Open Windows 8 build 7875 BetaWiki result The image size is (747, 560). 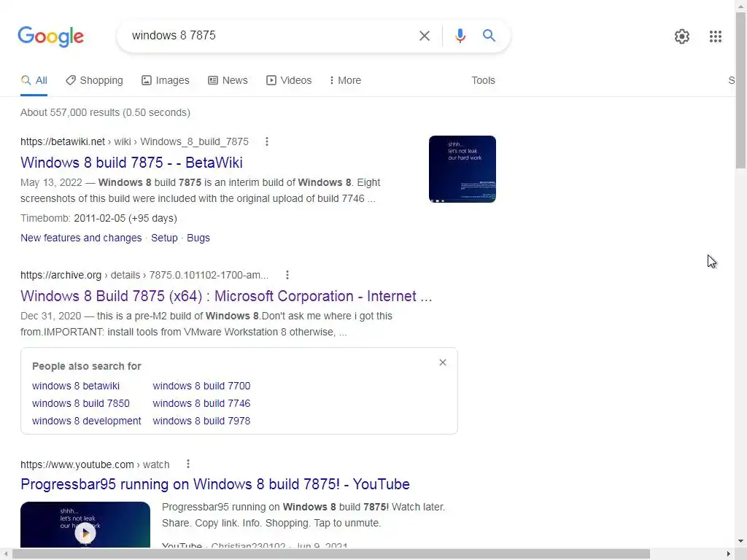pyautogui.click(x=131, y=163)
